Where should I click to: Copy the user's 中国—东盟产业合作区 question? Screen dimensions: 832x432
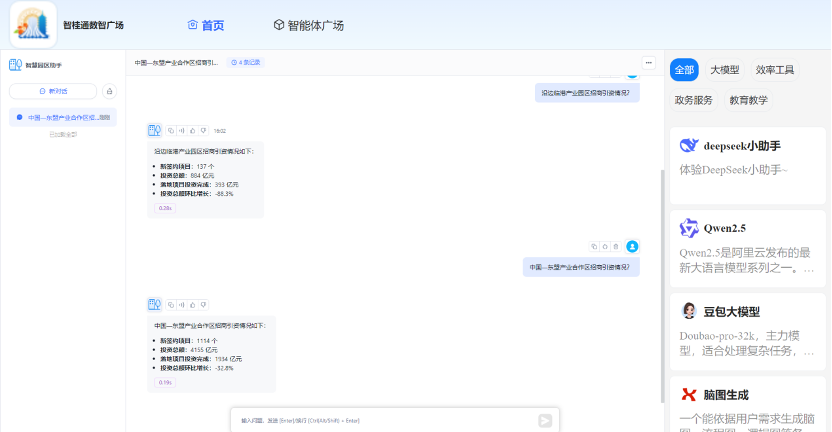pyautogui.click(x=594, y=245)
